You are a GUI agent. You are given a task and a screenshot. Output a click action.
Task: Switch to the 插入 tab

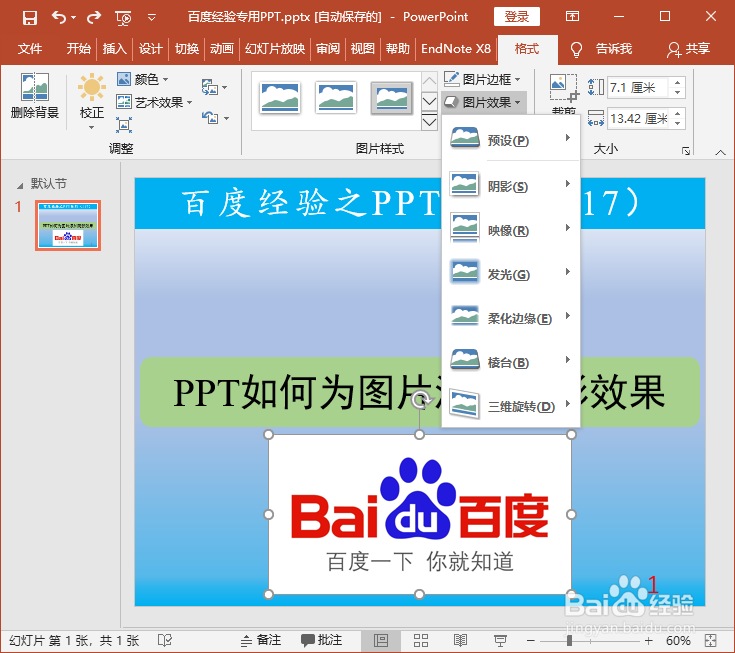click(x=114, y=49)
